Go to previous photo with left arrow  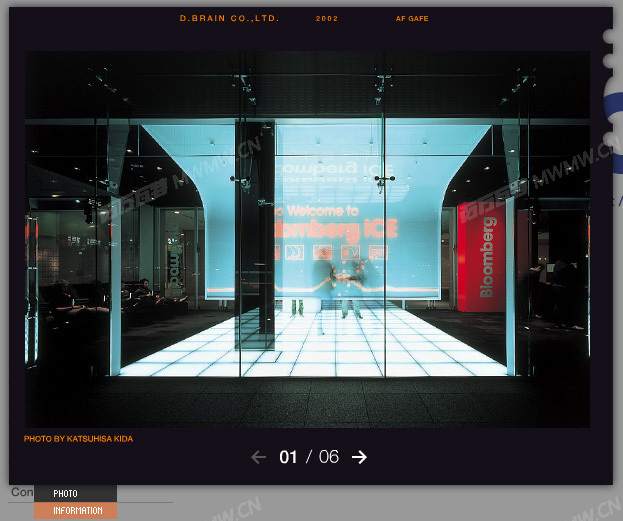[259, 457]
